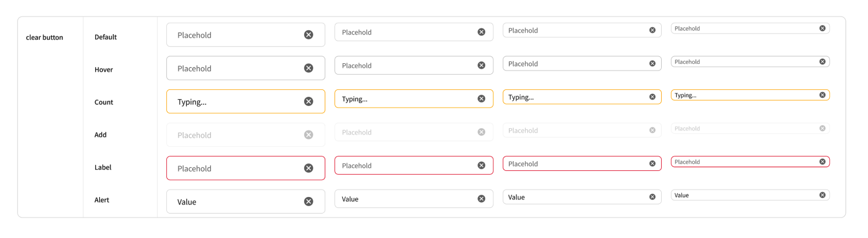Clear the second-largest Hover row field
The height and width of the screenshot is (238, 868).
tap(481, 65)
